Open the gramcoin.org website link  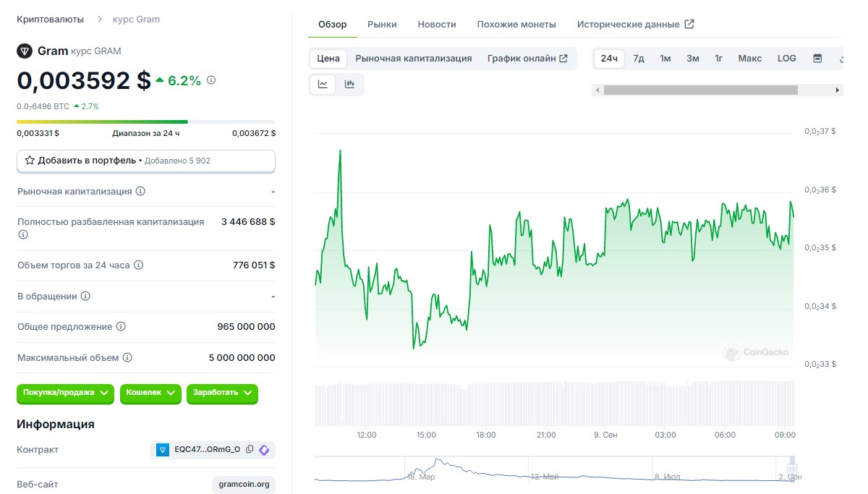[244, 484]
